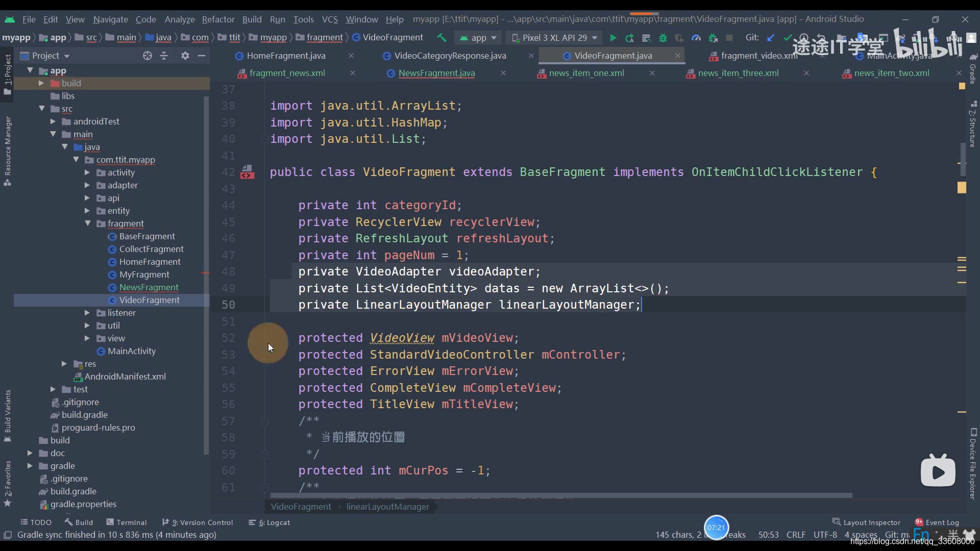Open Device File Explorer side panel
The width and height of the screenshot is (980, 551).
coord(973,463)
